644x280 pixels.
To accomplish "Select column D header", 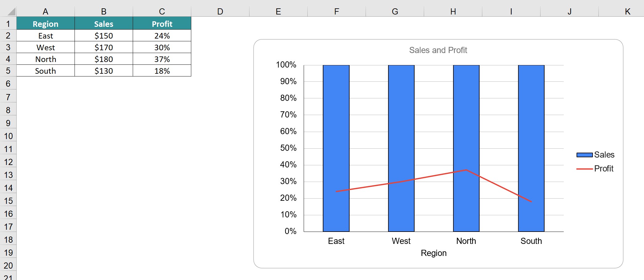I will pyautogui.click(x=220, y=12).
